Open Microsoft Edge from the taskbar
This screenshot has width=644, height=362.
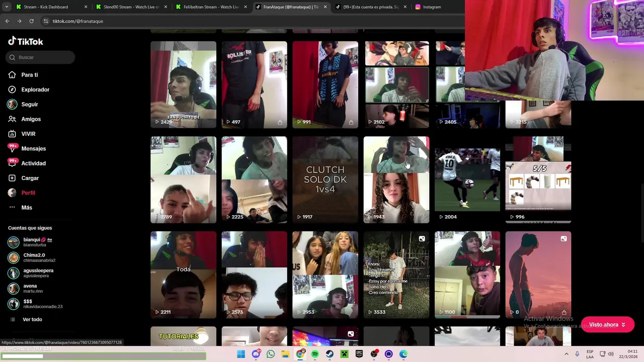click(x=404, y=354)
